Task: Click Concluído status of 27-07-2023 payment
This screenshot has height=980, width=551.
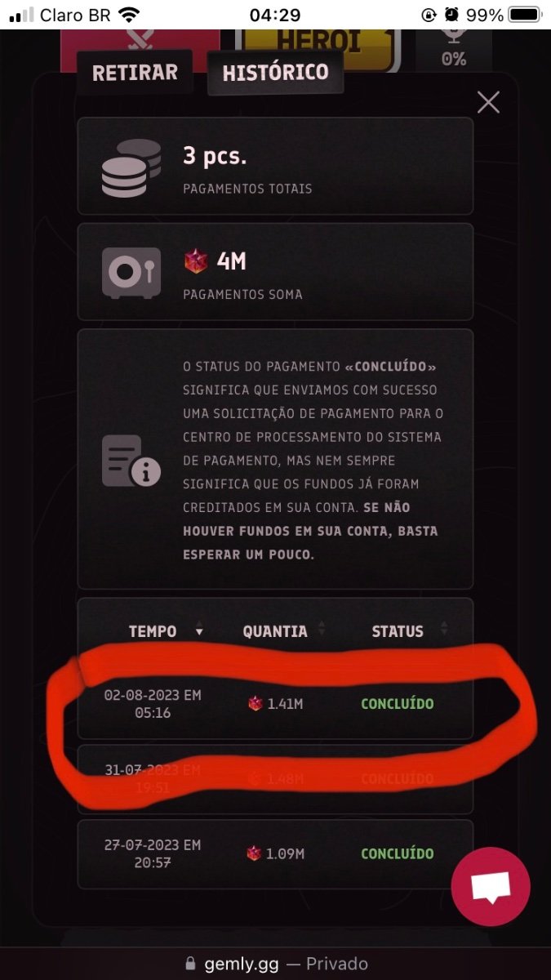Action: pos(398,853)
